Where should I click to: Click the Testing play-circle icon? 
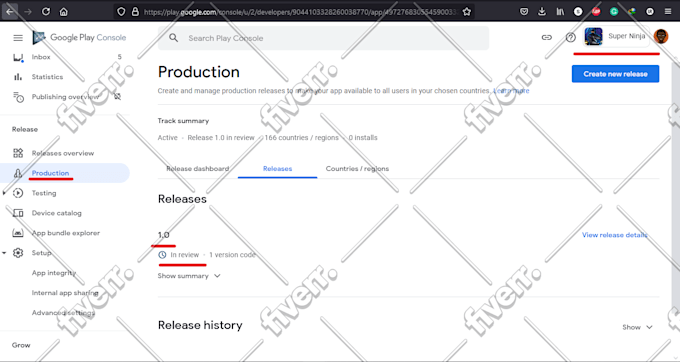click(x=18, y=193)
